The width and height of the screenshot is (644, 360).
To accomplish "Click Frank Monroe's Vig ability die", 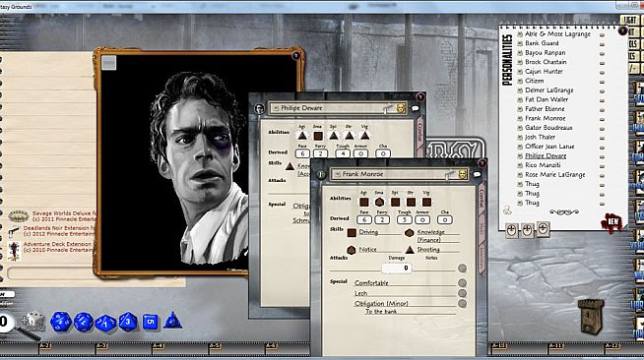I will (426, 203).
